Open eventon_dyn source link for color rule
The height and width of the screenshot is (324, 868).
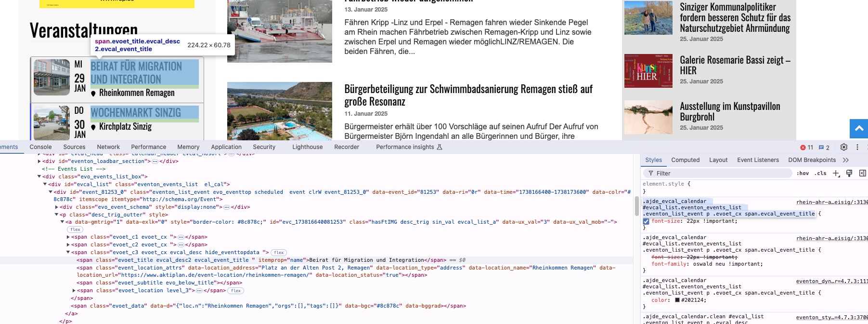pyautogui.click(x=831, y=281)
